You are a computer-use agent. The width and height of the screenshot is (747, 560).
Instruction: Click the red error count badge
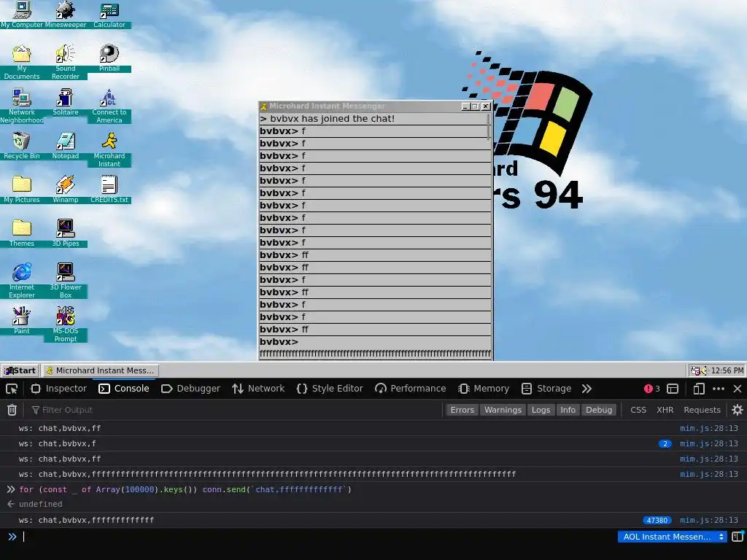pyautogui.click(x=651, y=389)
